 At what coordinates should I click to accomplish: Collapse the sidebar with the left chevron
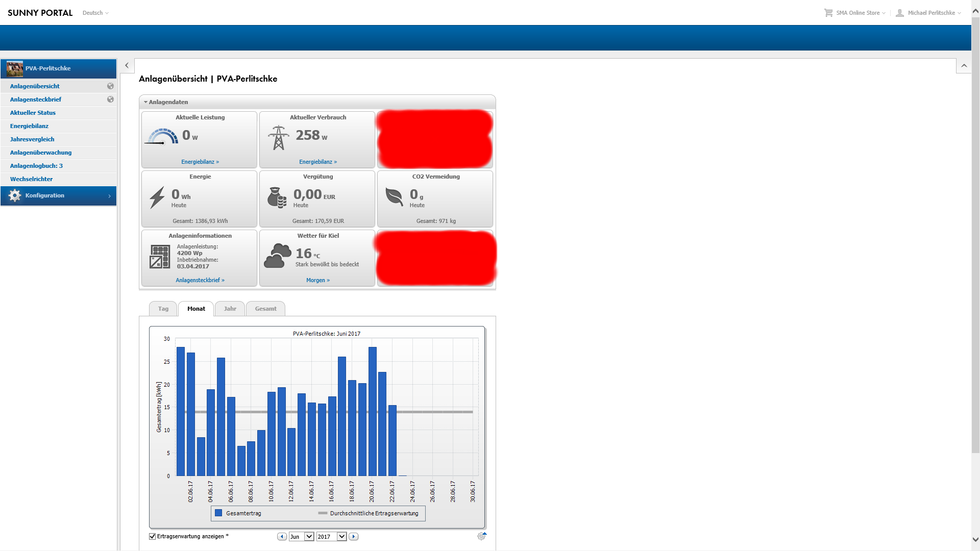[127, 65]
